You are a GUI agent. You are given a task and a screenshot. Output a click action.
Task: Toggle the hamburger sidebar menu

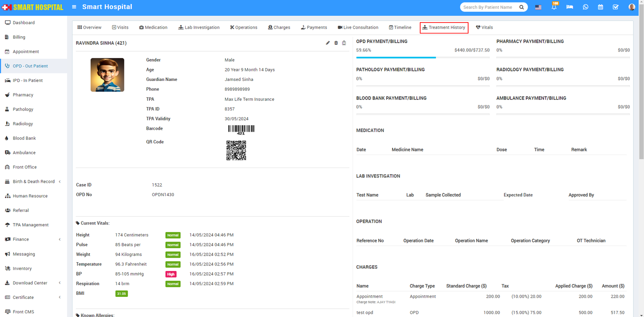tap(74, 7)
